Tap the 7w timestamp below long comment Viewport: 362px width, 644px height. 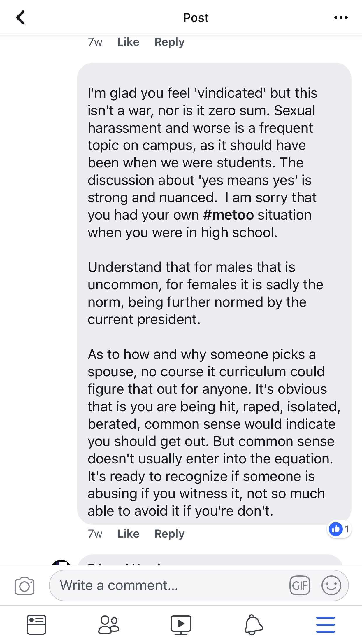pos(95,534)
